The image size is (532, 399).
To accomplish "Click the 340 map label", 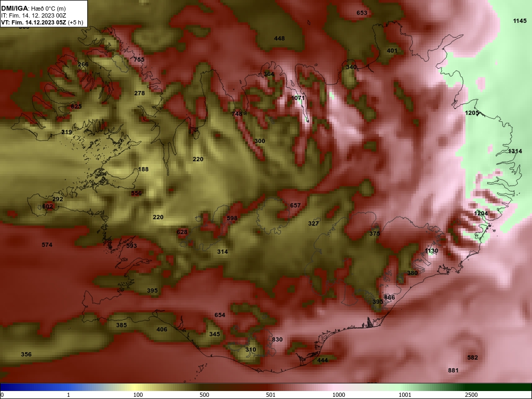I will point(351,67).
